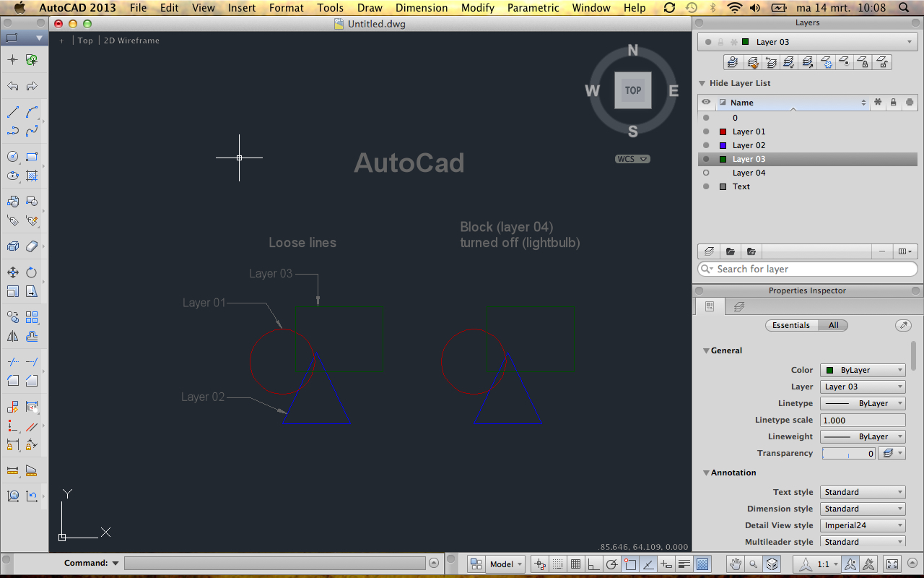This screenshot has height=578, width=924.
Task: Click the Pan hand icon in status bar
Action: pos(735,564)
